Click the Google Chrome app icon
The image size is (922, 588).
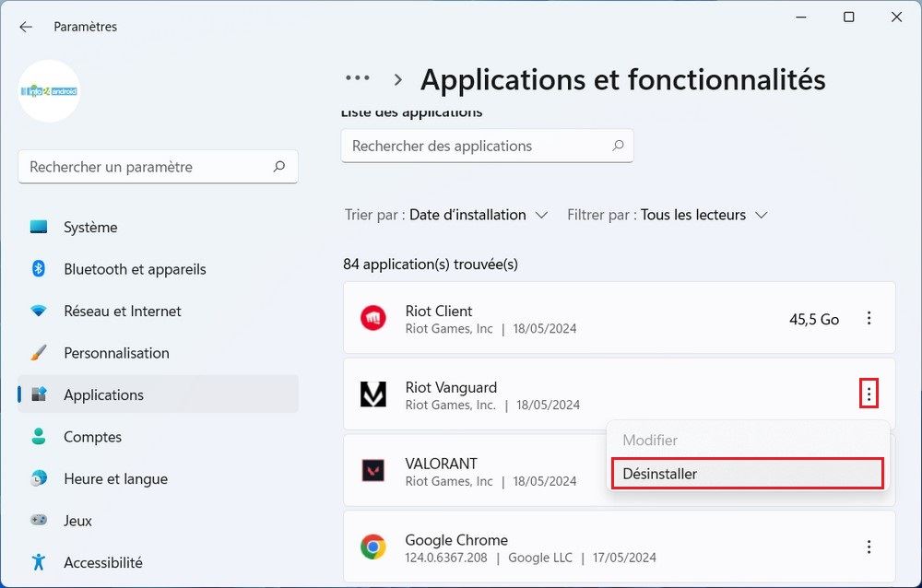pos(373,547)
